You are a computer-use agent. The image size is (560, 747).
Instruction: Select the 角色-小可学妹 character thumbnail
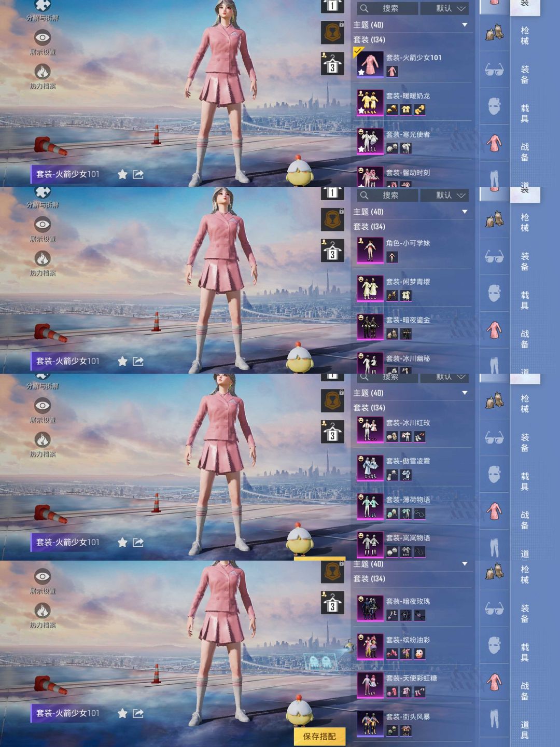pyautogui.click(x=370, y=250)
